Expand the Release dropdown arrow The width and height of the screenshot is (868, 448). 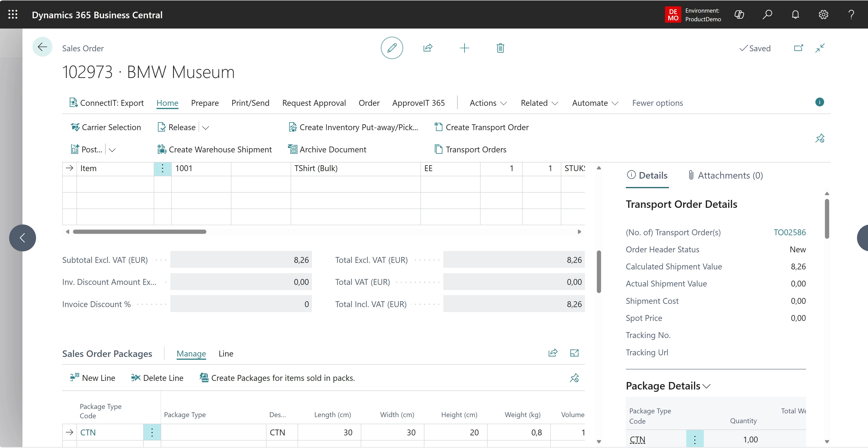pos(206,127)
